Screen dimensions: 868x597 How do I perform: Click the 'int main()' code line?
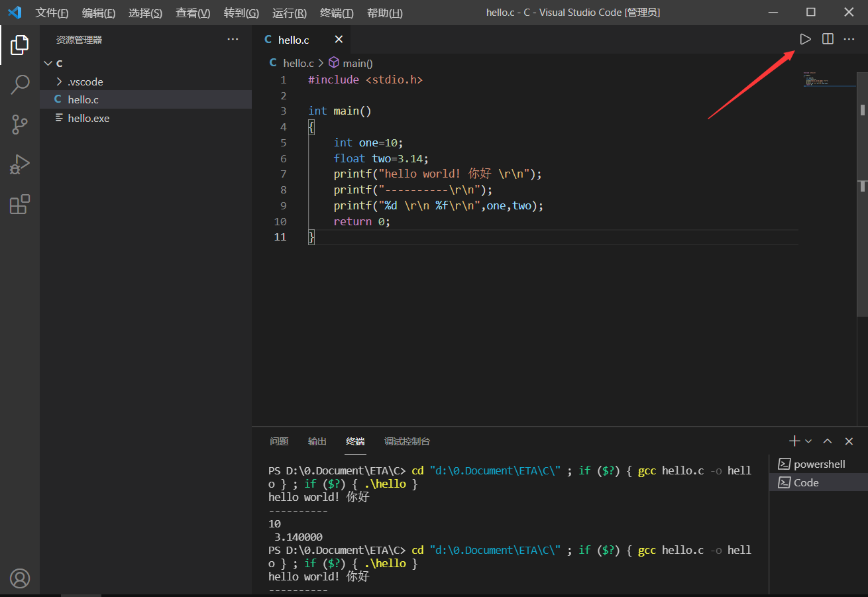pyautogui.click(x=339, y=111)
